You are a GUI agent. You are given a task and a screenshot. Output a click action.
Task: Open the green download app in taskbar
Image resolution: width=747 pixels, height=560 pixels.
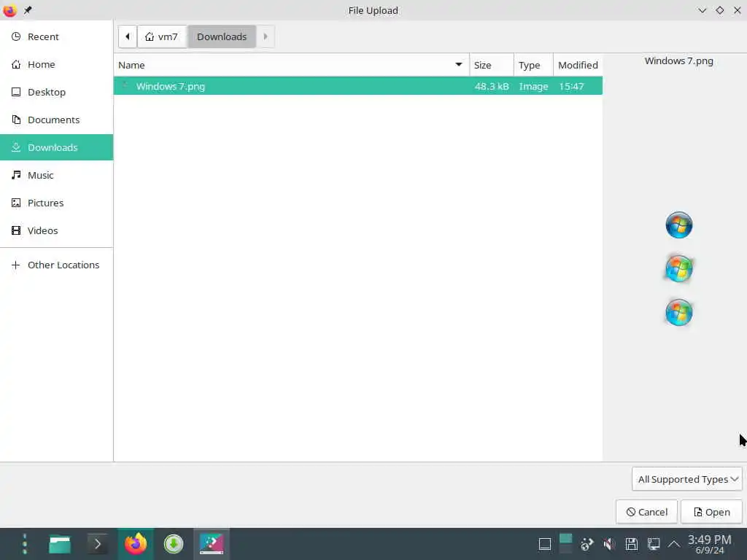174,544
